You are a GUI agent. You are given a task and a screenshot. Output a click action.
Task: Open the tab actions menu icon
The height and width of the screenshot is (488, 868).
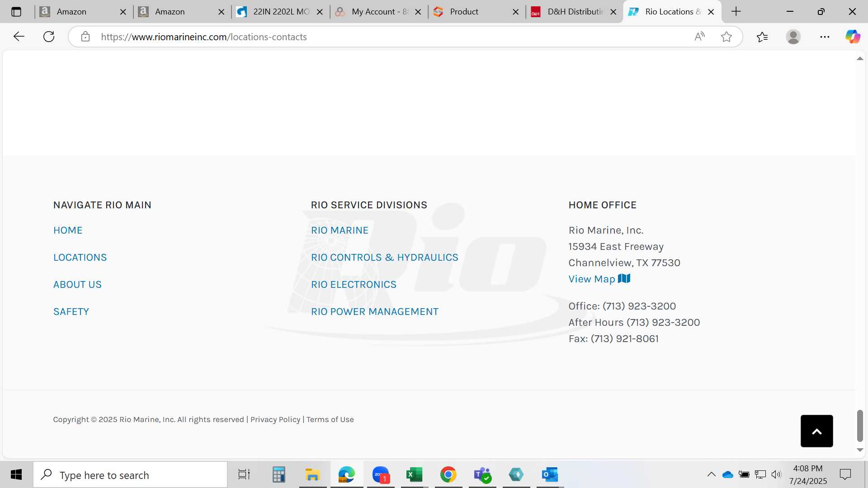pyautogui.click(x=16, y=12)
